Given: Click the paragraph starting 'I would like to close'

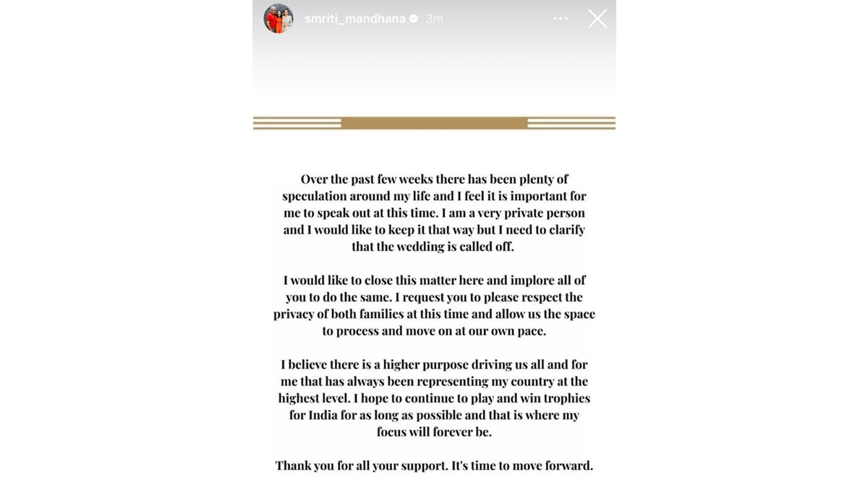Looking at the screenshot, I should coord(434,305).
